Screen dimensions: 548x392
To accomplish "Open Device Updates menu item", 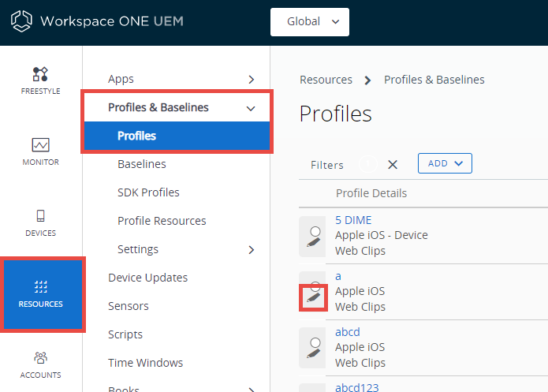I will tap(147, 278).
